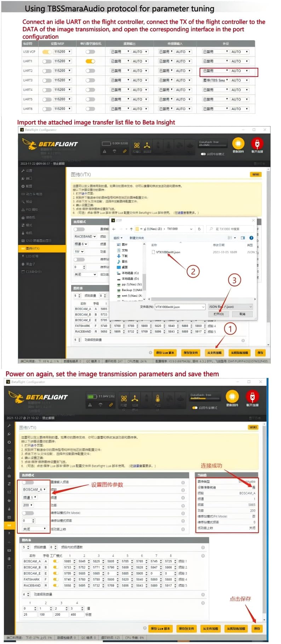Click link status icon under battery, bottom window
281x644 pixels.
[x=111, y=405]
